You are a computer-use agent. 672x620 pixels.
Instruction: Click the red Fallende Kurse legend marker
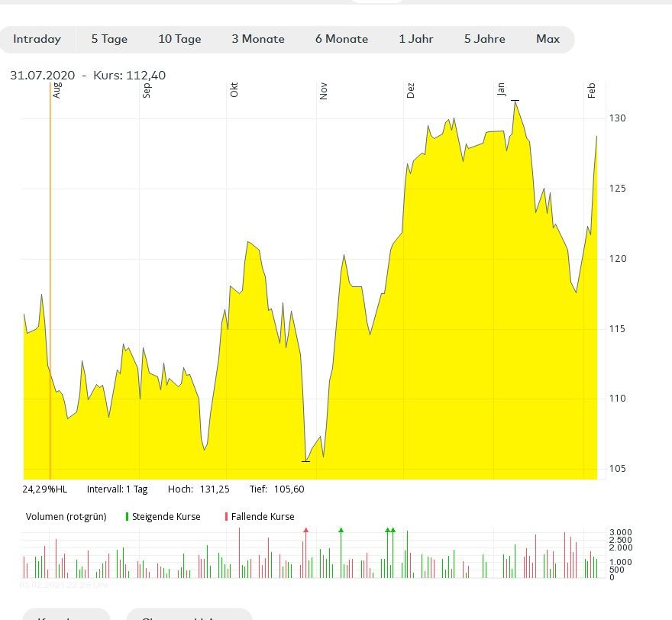(x=226, y=517)
